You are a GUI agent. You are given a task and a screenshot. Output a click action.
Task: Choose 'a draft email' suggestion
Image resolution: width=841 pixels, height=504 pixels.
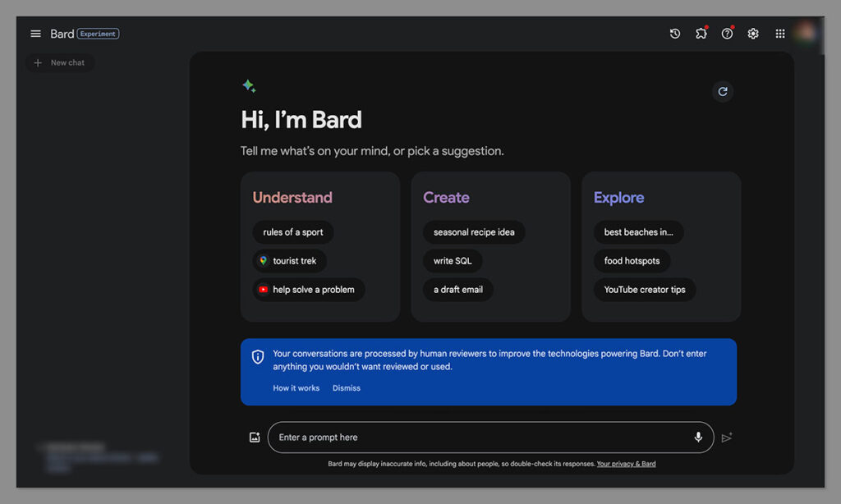click(x=458, y=290)
